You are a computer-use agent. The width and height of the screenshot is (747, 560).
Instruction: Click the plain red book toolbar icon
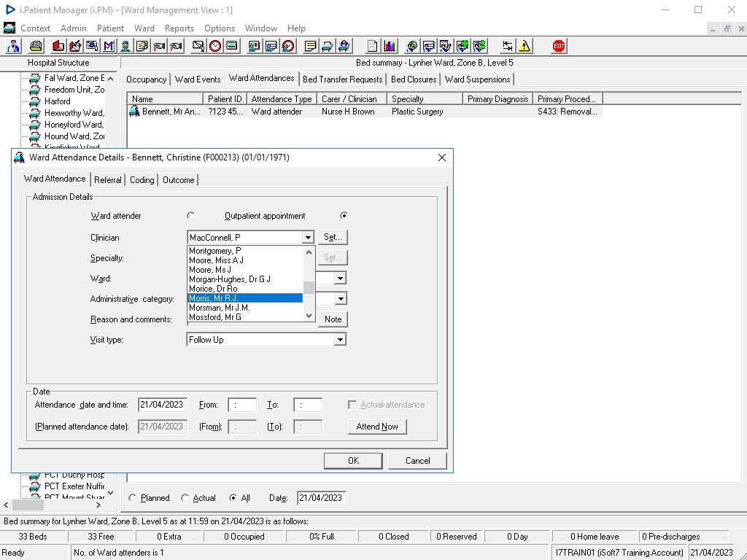click(58, 46)
